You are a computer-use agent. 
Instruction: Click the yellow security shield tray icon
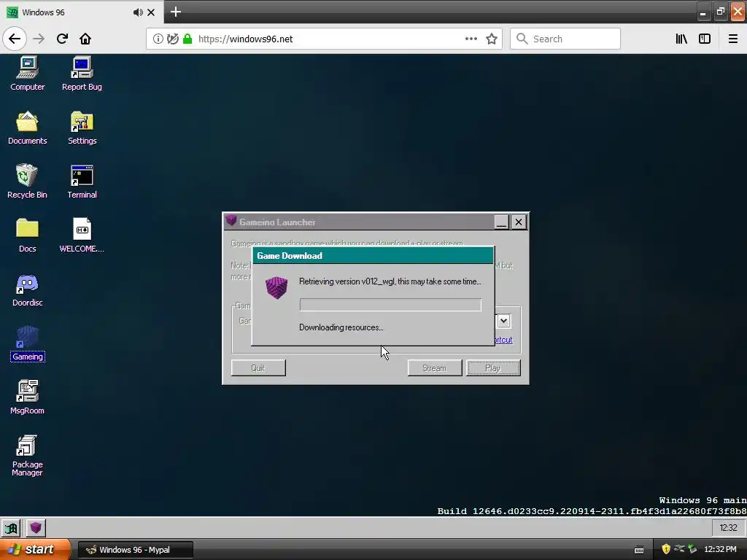pos(666,550)
